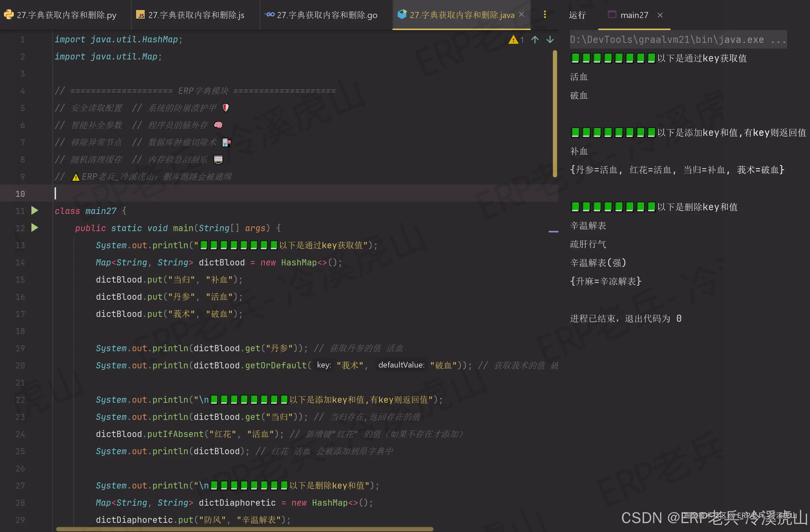
Task: Click line number 19 in the gutter
Action: (x=20, y=348)
